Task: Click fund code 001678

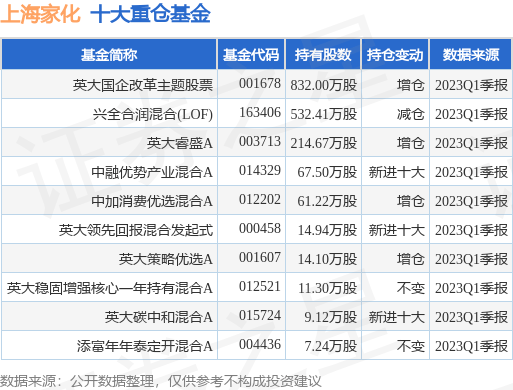Action: coord(260,83)
